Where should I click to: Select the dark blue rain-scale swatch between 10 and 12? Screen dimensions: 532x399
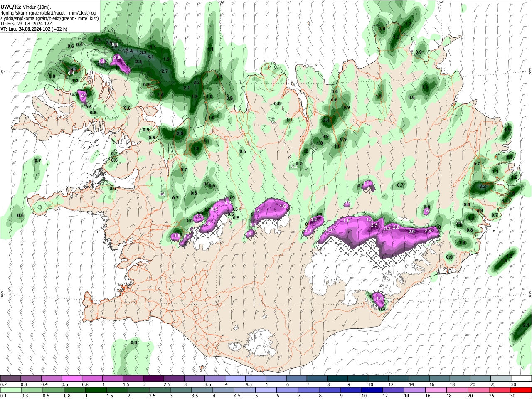tap(372, 390)
